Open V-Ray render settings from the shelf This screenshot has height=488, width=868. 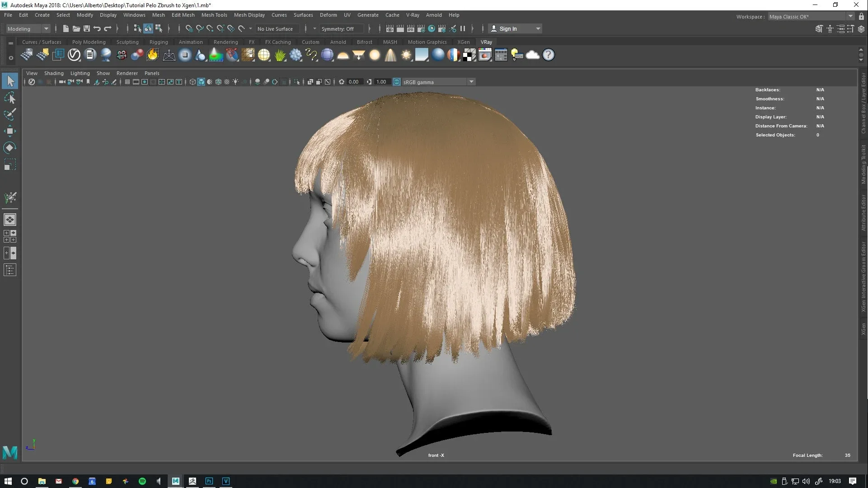click(74, 54)
